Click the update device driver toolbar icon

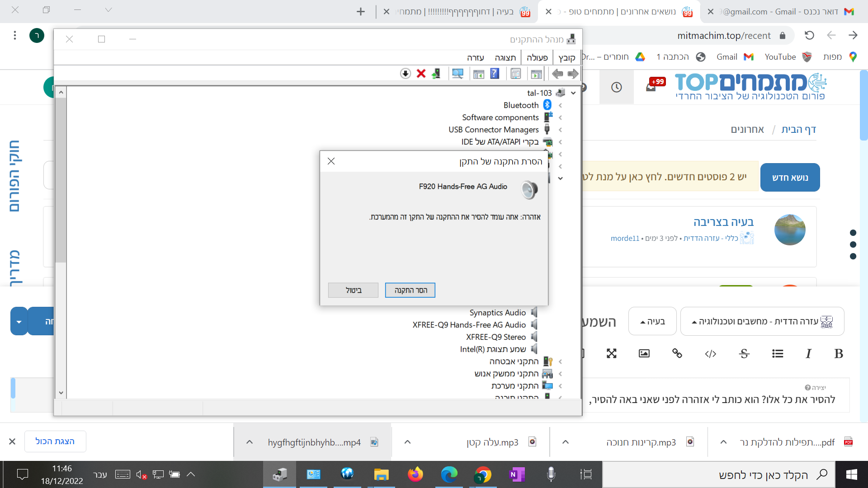click(x=436, y=74)
